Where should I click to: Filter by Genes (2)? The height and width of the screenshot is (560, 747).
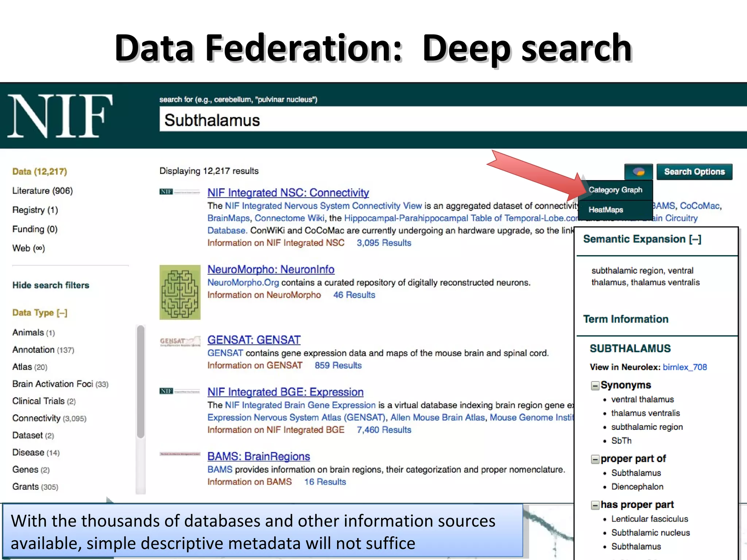(31, 470)
